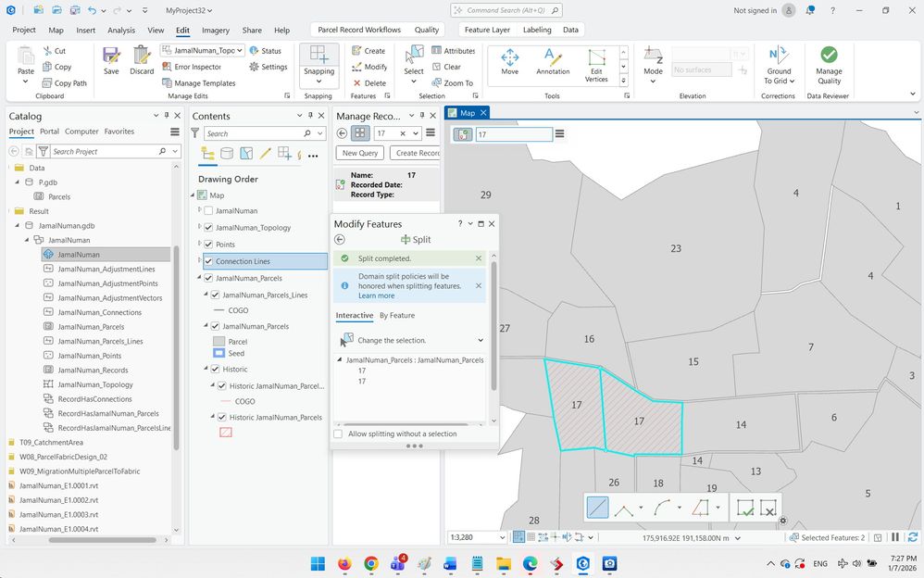The width and height of the screenshot is (924, 578).
Task: Uncheck the Connection Lines layer checkbox
Action: point(208,261)
